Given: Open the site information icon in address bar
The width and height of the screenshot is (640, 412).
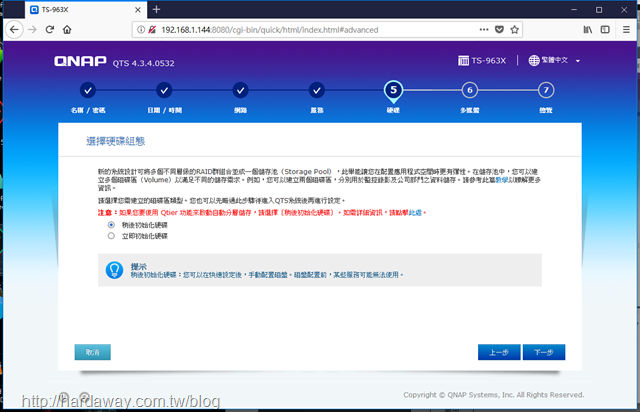Looking at the screenshot, I should (141, 30).
